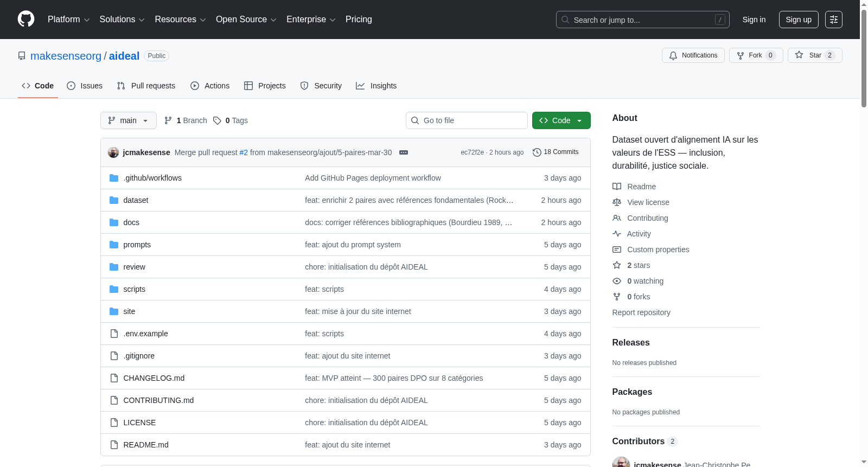The image size is (868, 467).
Task: Click the Report repository link
Action: tap(641, 312)
